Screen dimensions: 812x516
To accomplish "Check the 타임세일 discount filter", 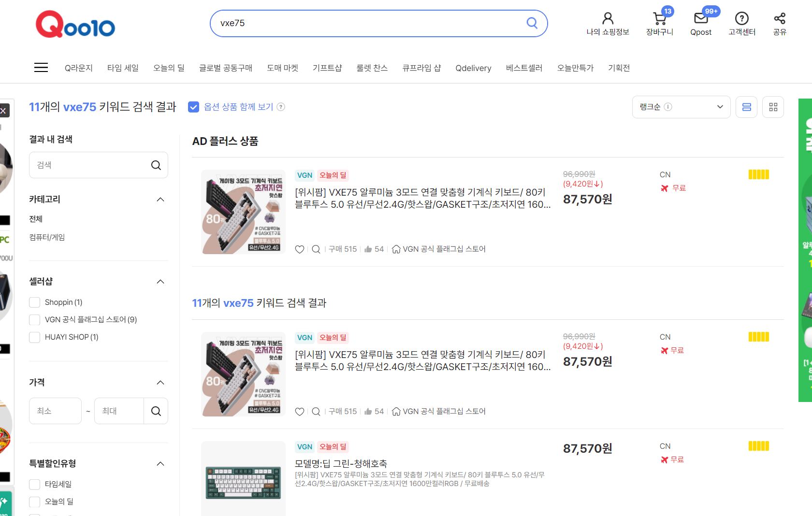I will click(35, 484).
